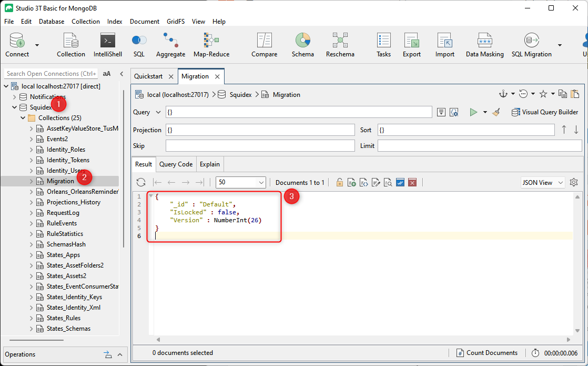Switch to the Quickstart tab

[x=148, y=76]
